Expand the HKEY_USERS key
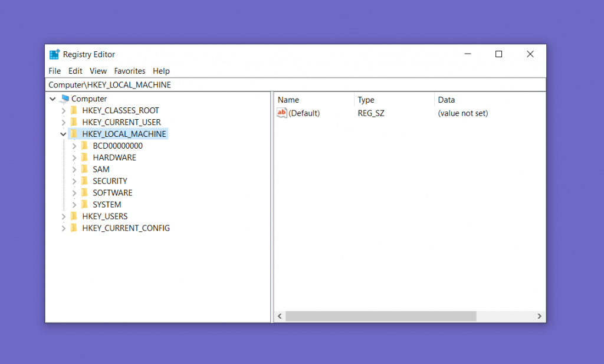Viewport: 604px width, 364px height. tap(64, 217)
